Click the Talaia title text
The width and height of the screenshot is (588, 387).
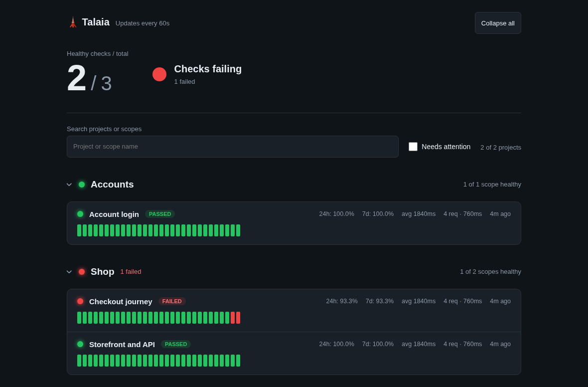pyautogui.click(x=96, y=22)
